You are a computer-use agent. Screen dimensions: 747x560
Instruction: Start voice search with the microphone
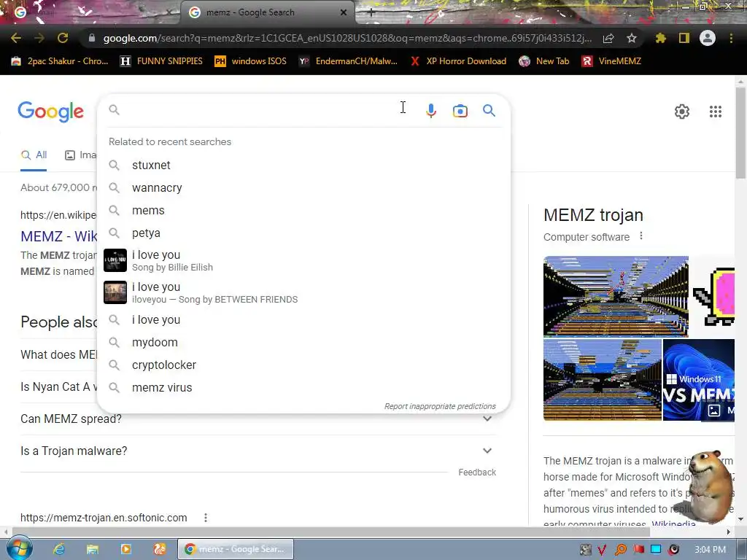coord(430,111)
